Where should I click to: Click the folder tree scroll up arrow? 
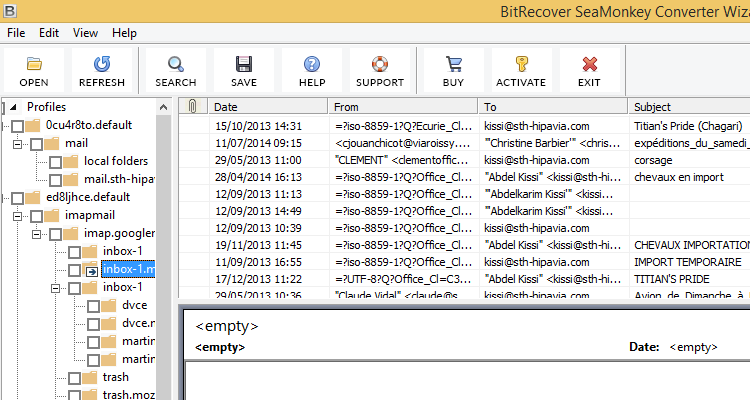164,107
